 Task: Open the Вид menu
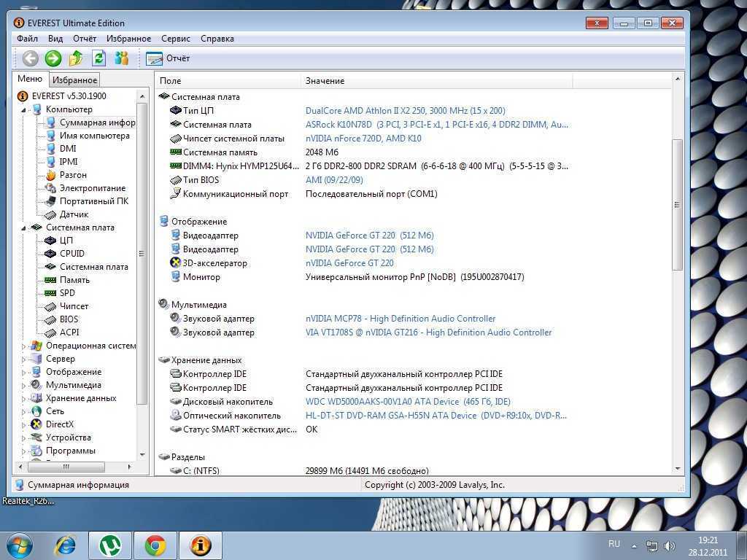pos(55,39)
